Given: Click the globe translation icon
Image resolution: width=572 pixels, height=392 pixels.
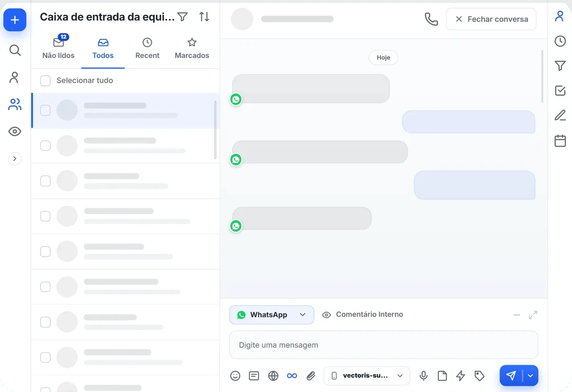Looking at the screenshot, I should pyautogui.click(x=273, y=376).
